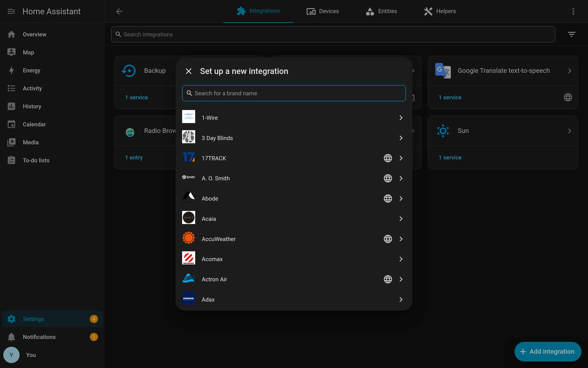
Task: Open the three-dot overflow menu
Action: pos(573,11)
